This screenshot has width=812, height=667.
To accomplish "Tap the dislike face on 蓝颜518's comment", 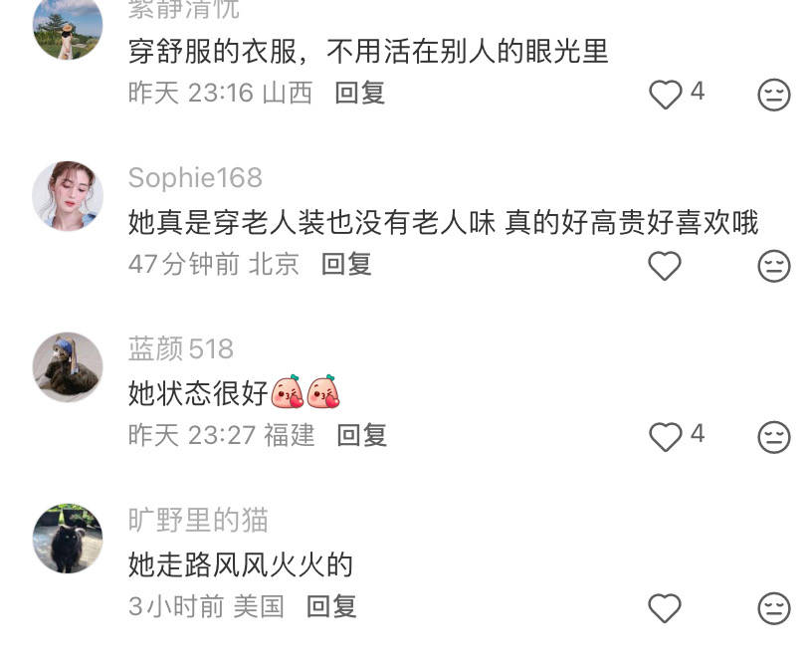I will click(774, 437).
